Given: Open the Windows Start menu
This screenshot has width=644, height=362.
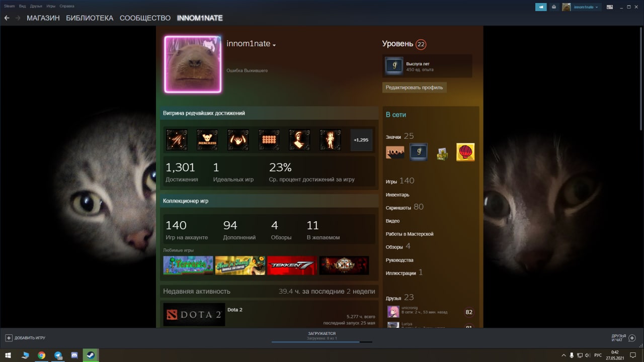Looking at the screenshot, I should coord(8,355).
